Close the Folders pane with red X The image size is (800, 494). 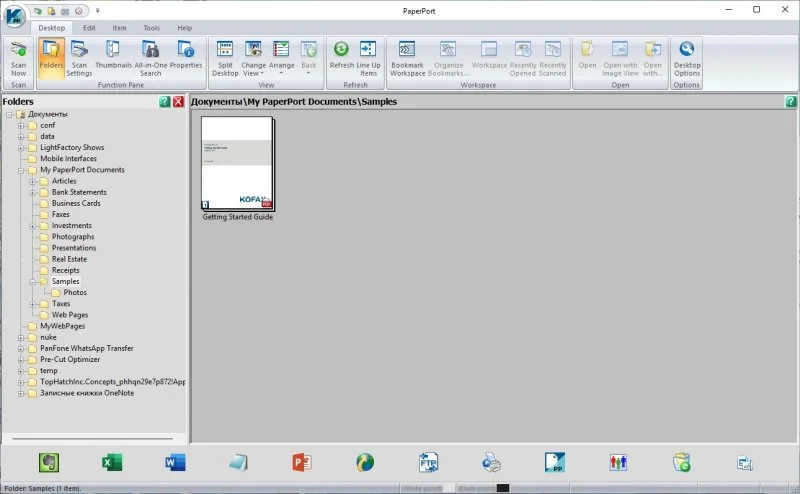(178, 102)
